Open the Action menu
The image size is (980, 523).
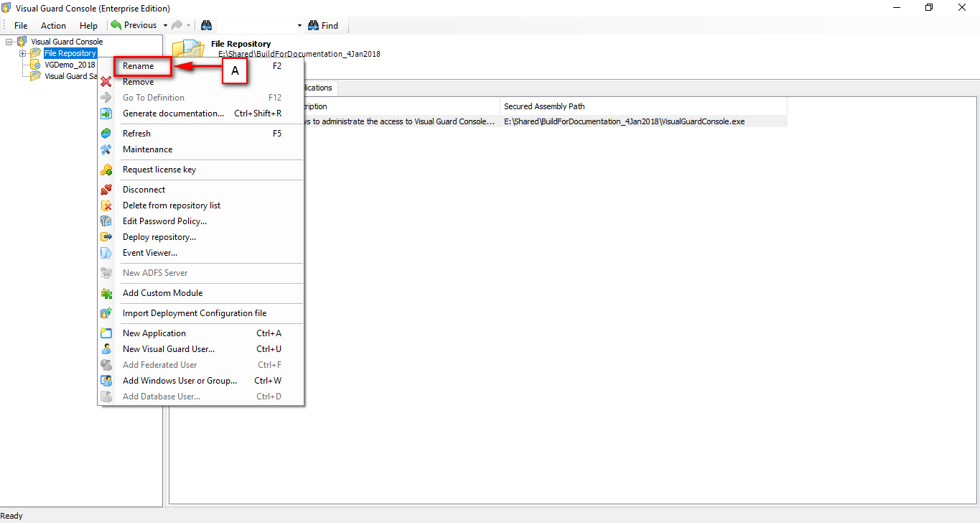click(x=53, y=25)
